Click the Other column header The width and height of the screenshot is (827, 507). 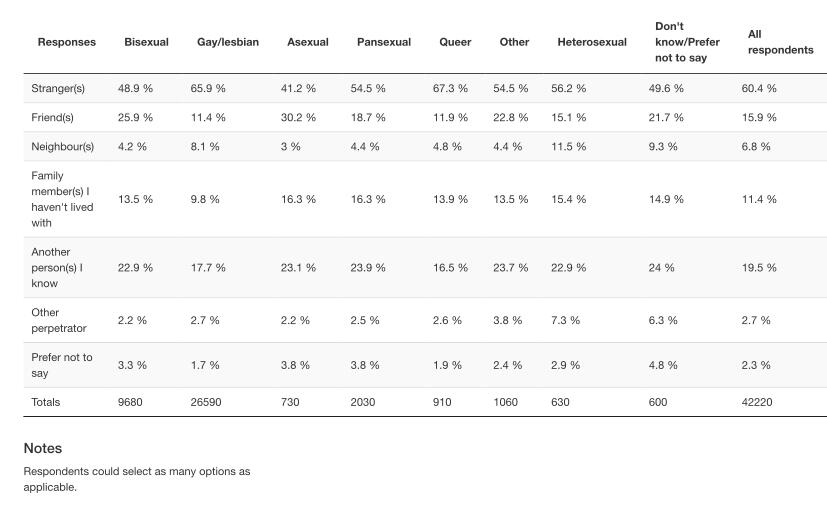click(x=514, y=42)
